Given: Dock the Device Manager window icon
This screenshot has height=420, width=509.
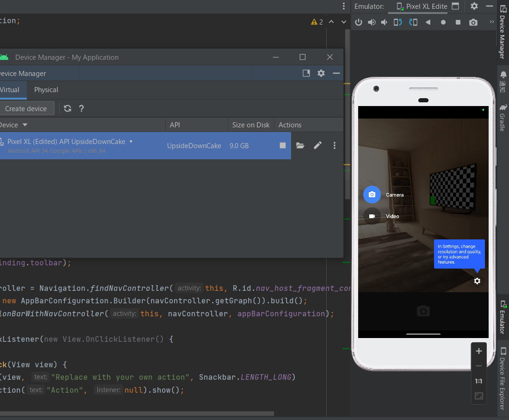Looking at the screenshot, I should coord(306,73).
